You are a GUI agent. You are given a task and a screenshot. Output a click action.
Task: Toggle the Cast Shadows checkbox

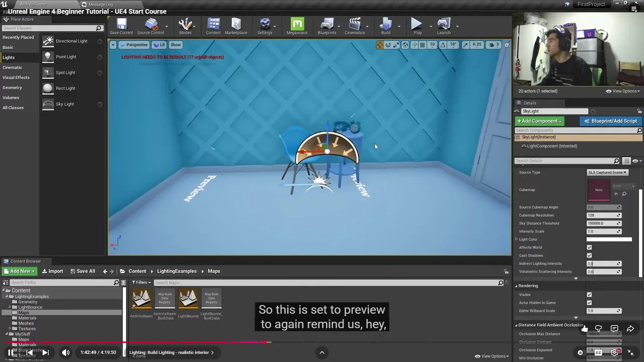point(589,255)
